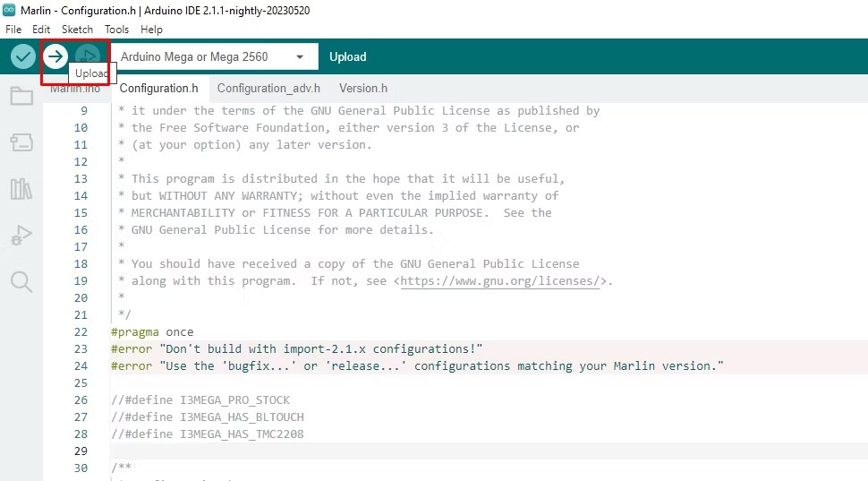Screen dimensions: 868x481
Task: Switch to the Configuration.h tab
Action: [x=159, y=89]
